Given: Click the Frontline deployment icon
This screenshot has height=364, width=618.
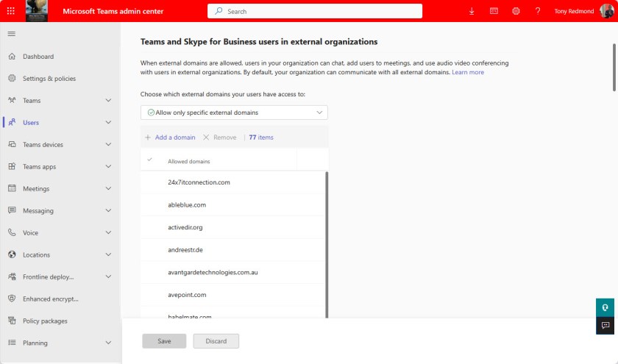Looking at the screenshot, I should pyautogui.click(x=12, y=276).
